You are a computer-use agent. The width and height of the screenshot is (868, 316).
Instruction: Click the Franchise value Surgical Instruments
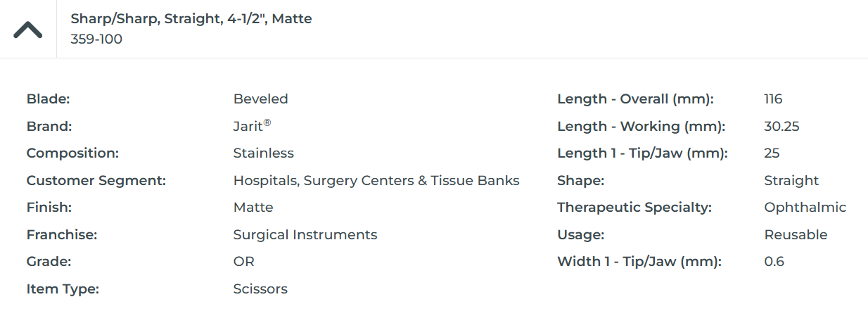305,235
